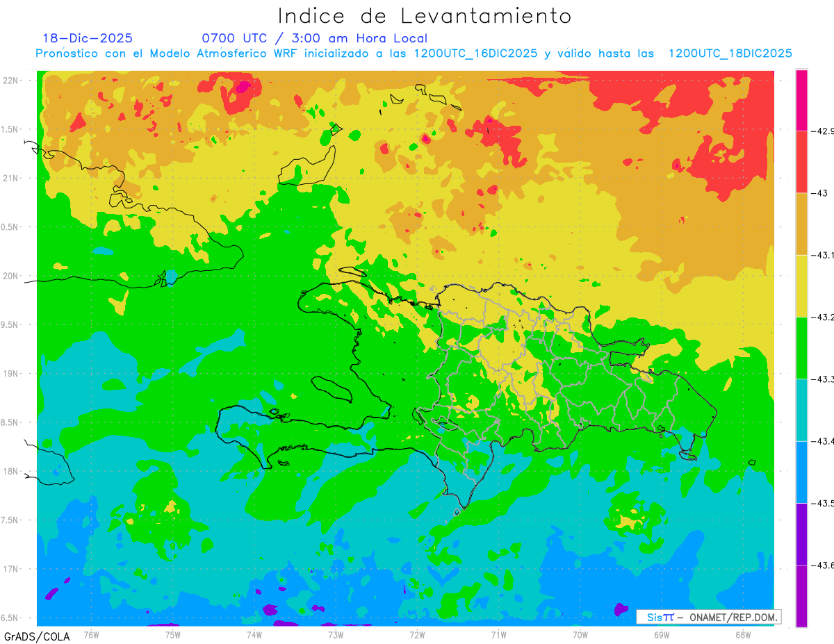
Task: Choose the cyan legend swatch between -43.3 and -43.4
Action: 801,410
